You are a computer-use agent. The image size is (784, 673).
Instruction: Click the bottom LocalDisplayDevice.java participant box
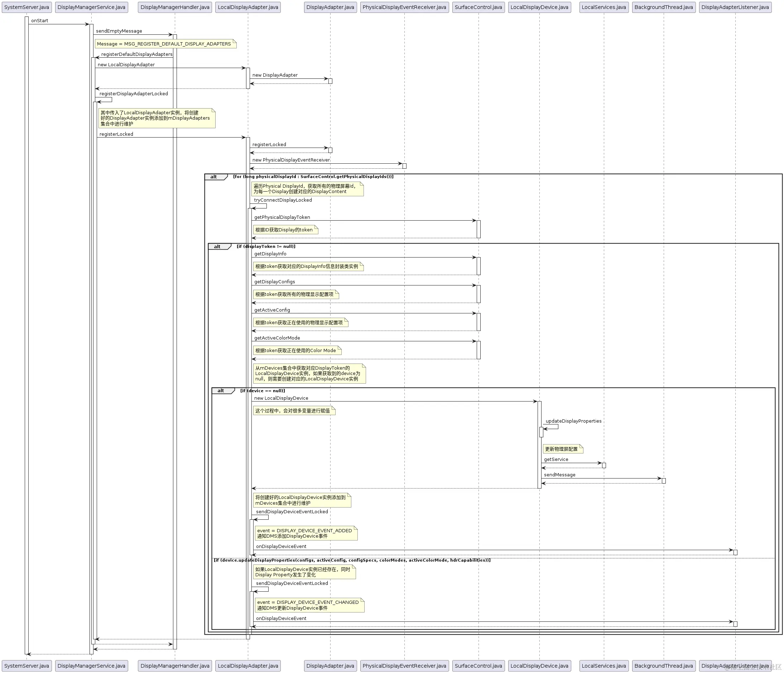coord(539,666)
